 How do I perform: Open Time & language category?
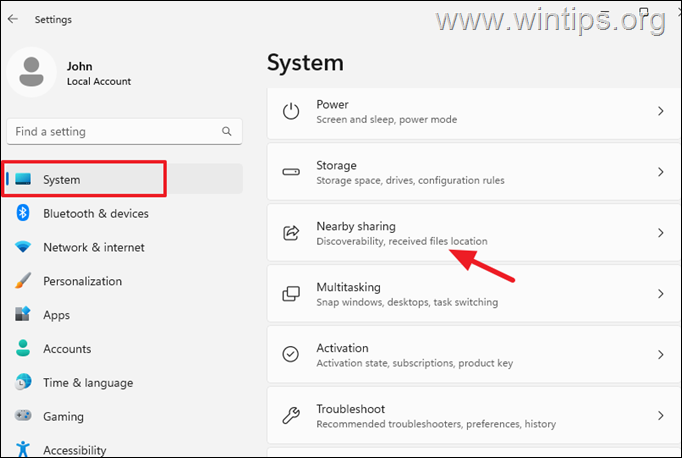[x=124, y=382]
